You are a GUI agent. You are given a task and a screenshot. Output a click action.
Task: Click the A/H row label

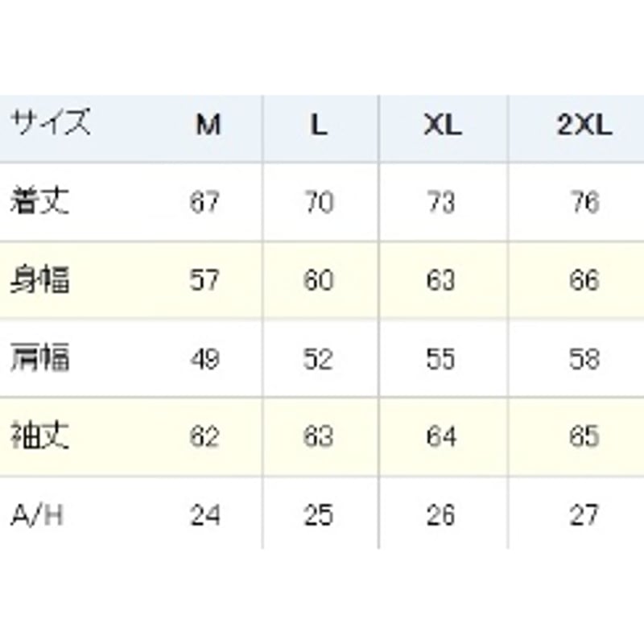click(x=36, y=514)
